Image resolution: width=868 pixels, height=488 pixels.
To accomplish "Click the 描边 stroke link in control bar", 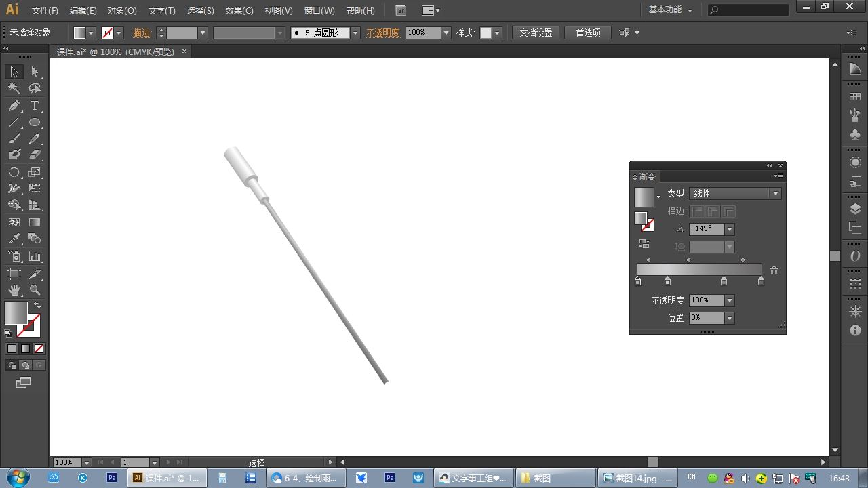I will 142,33.
